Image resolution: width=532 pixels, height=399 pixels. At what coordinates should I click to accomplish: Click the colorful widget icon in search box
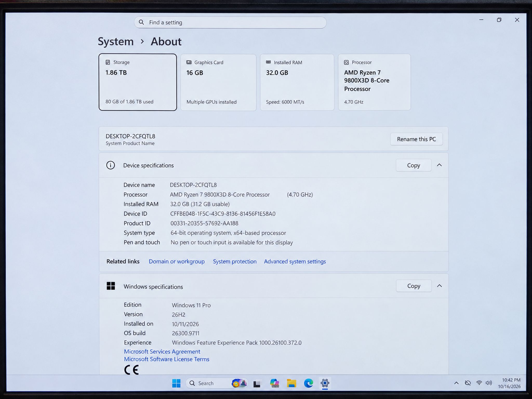[x=239, y=383]
